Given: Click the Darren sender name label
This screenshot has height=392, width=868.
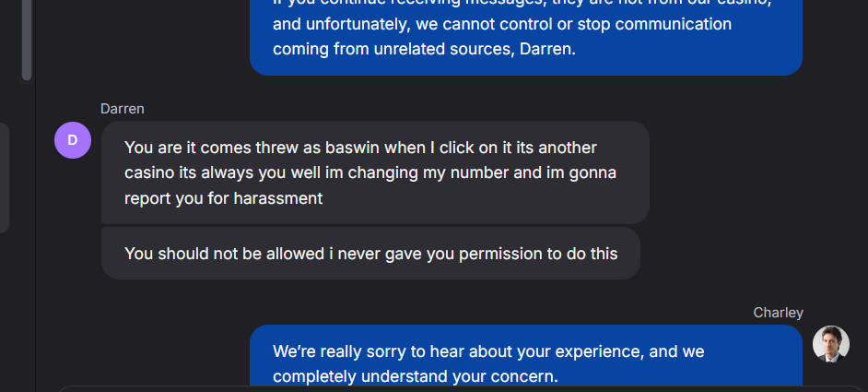Looking at the screenshot, I should 123,109.
